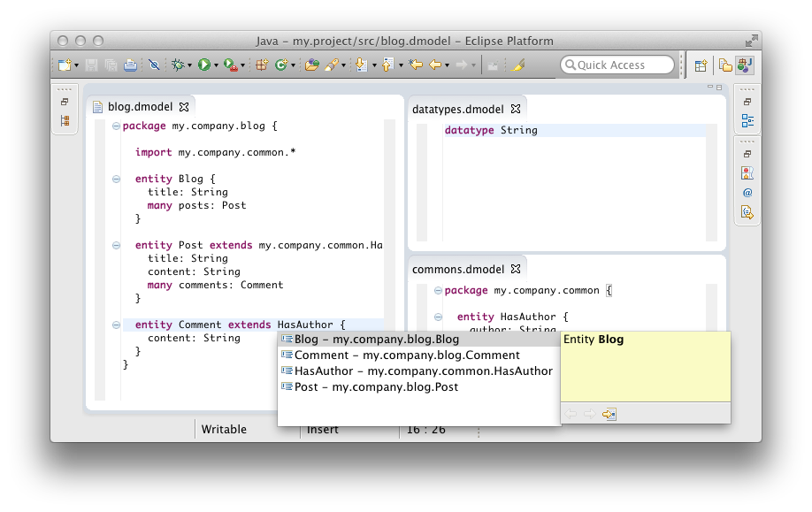This screenshot has width=812, height=512.
Task: Click the green Run button icon
Action: pyautogui.click(x=204, y=65)
